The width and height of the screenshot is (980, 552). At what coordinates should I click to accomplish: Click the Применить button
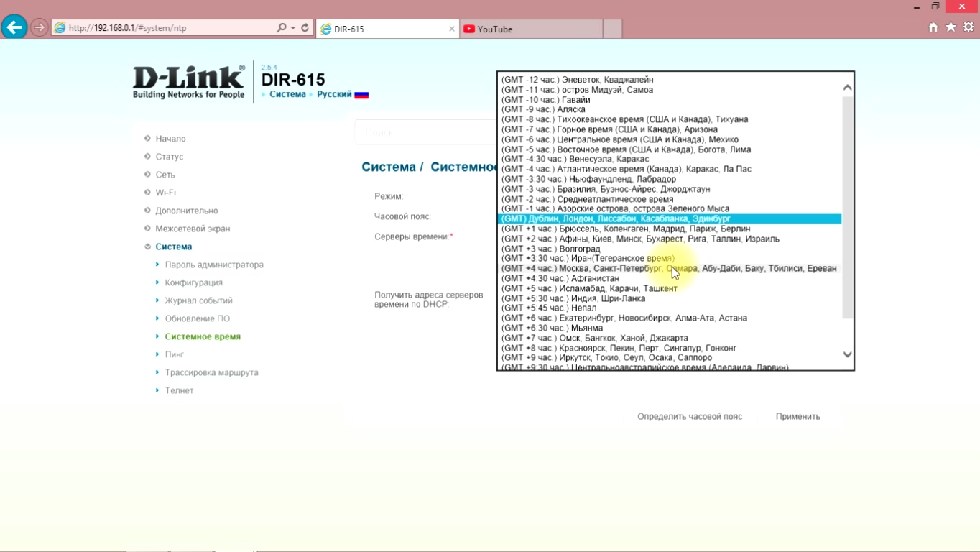click(x=798, y=416)
